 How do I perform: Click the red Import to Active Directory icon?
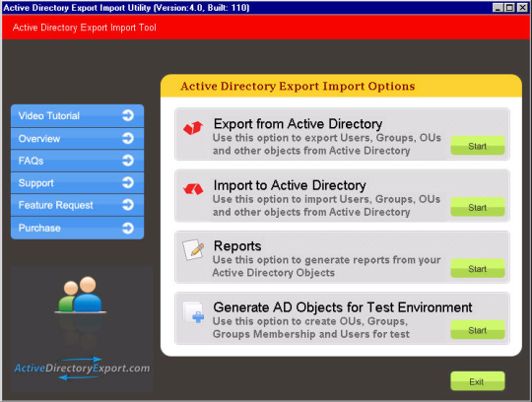click(x=193, y=189)
